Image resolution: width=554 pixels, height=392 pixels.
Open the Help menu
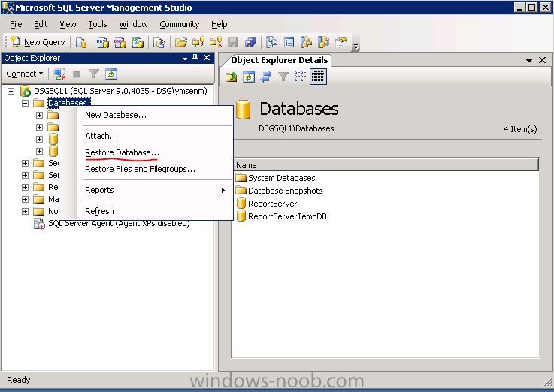click(x=219, y=24)
